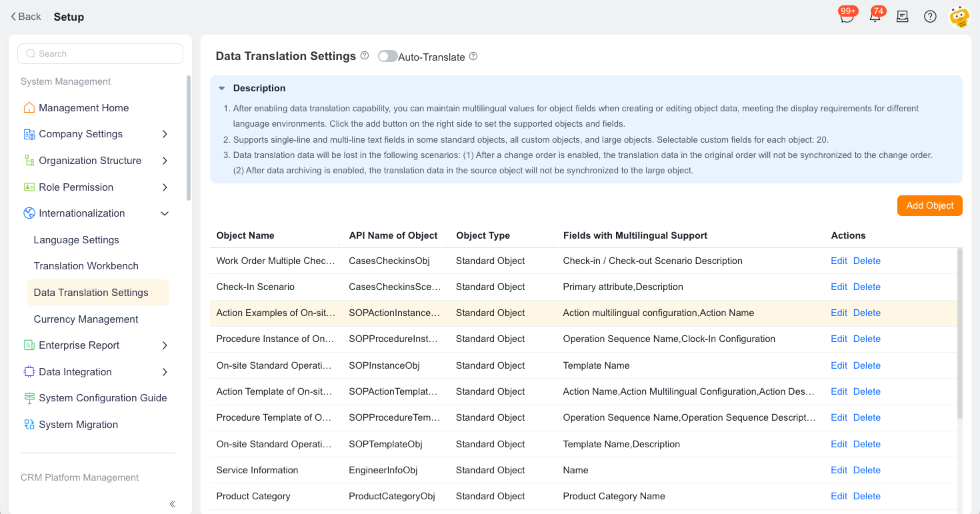980x514 pixels.
Task: Edit the Product Category row
Action: tap(839, 496)
